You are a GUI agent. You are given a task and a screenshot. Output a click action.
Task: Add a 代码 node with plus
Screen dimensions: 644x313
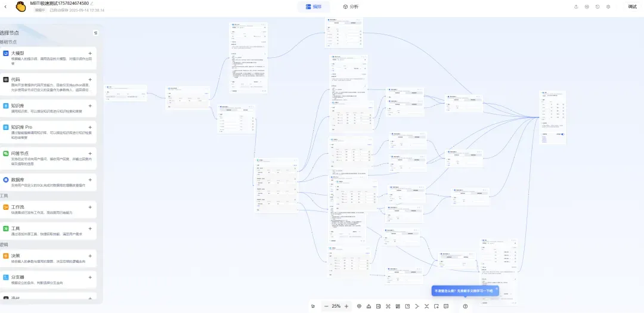tap(90, 80)
